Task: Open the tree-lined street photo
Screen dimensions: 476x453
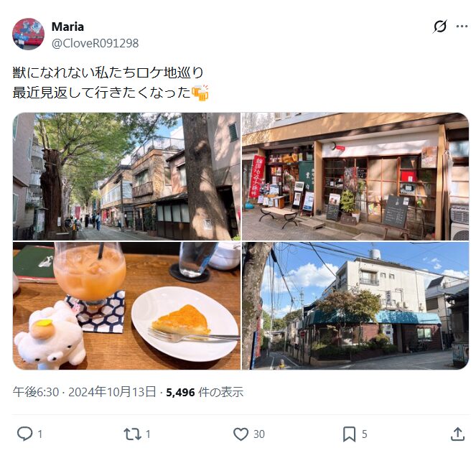Action: pos(126,177)
